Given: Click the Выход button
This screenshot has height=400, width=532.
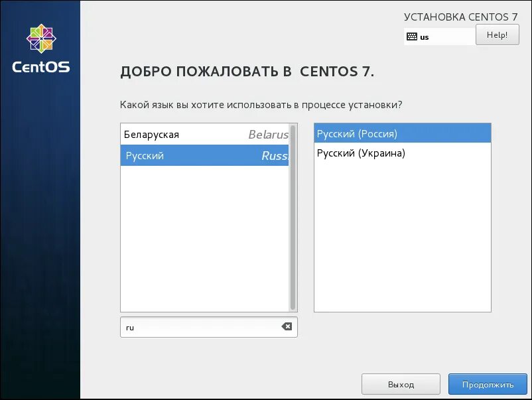Looking at the screenshot, I should pyautogui.click(x=401, y=384).
